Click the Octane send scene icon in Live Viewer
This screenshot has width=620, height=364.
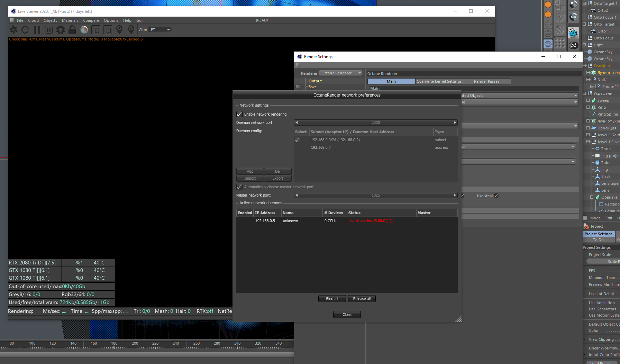tap(13, 30)
